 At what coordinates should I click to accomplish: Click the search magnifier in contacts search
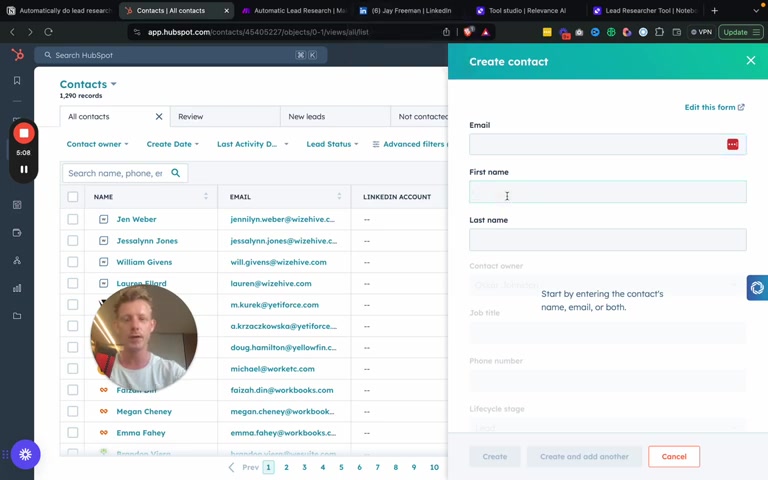tap(175, 173)
